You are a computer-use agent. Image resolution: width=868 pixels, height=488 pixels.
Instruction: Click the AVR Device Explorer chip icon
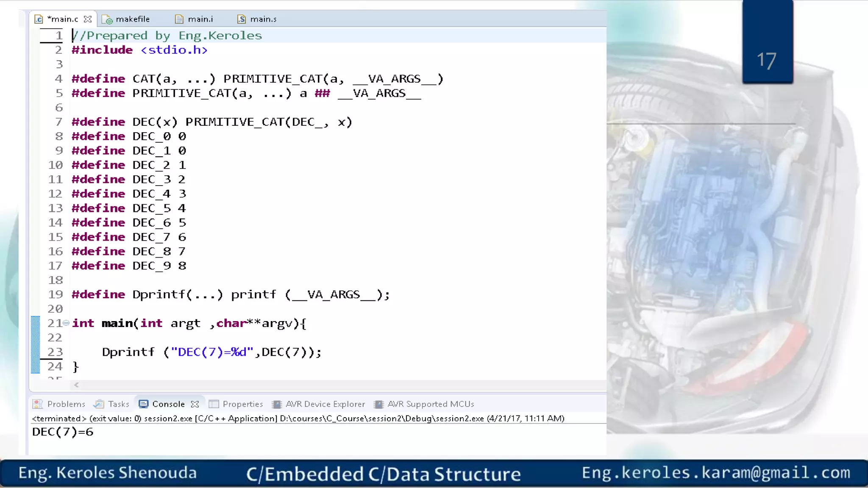tap(277, 404)
